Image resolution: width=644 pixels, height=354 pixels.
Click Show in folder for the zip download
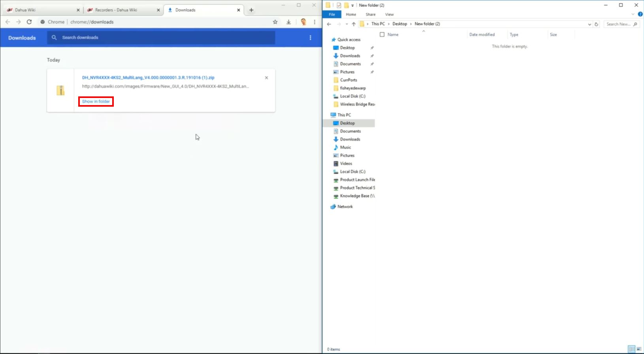coord(96,102)
